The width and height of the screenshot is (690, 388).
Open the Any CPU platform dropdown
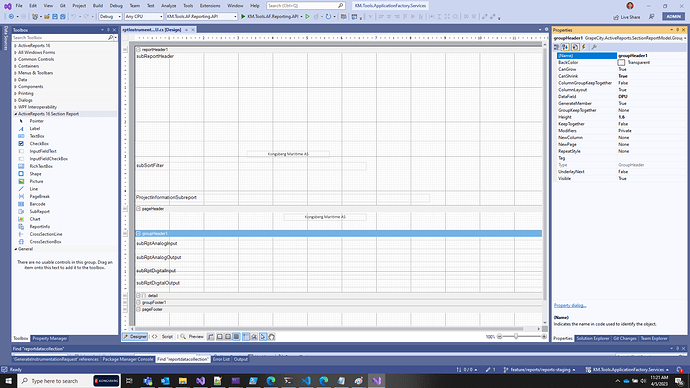pos(144,16)
